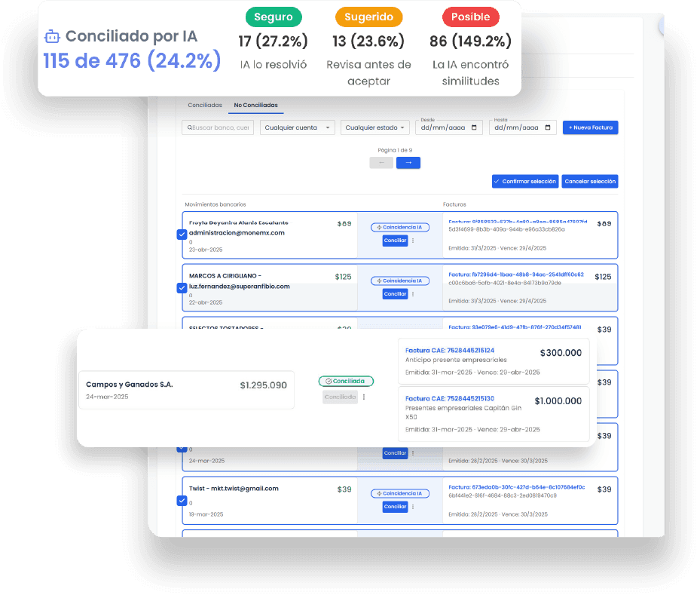Click Conciliar in the MARCOS A CIRIGLIANO row
The height and width of the screenshot is (595, 700).
click(395, 294)
